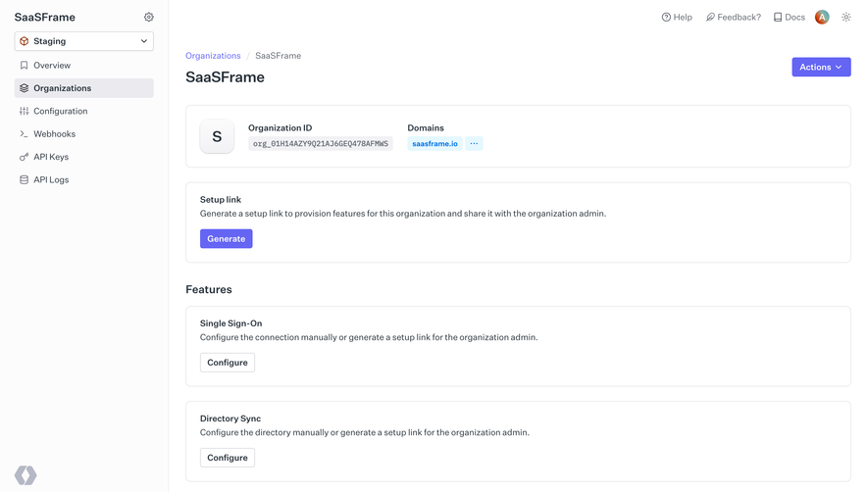Follow the Organizations breadcrumb link
The image size is (868, 492).
[x=213, y=55]
